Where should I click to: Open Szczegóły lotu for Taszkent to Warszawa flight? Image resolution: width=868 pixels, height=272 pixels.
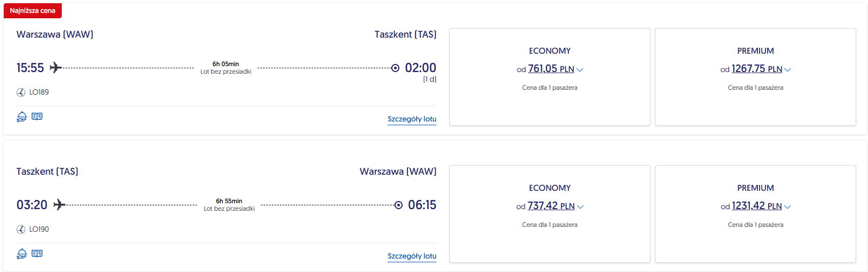[412, 256]
